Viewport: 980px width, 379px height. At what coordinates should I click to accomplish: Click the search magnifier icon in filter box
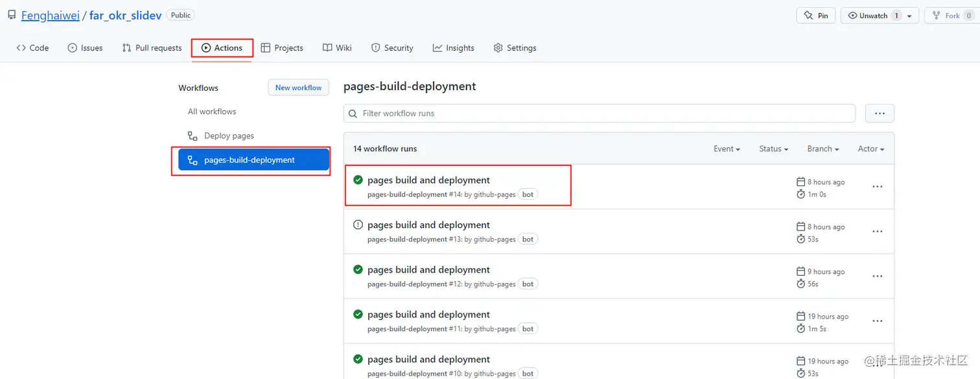[x=353, y=114]
